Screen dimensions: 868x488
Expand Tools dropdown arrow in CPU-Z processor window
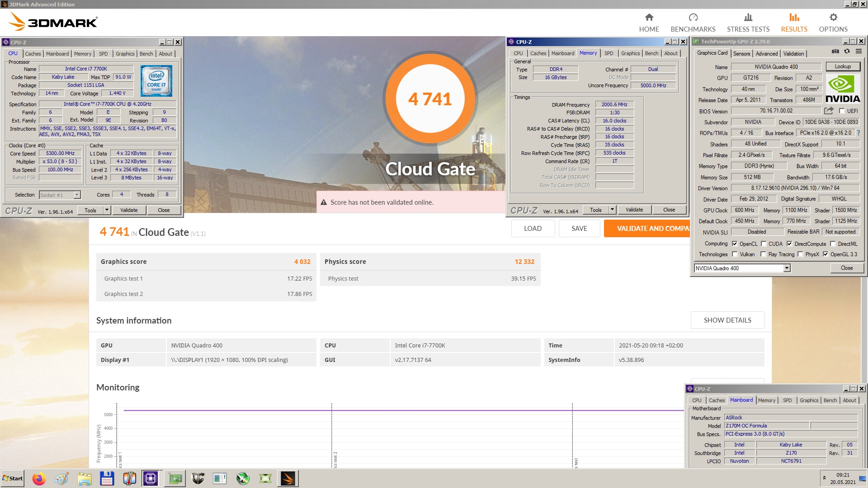tap(107, 210)
